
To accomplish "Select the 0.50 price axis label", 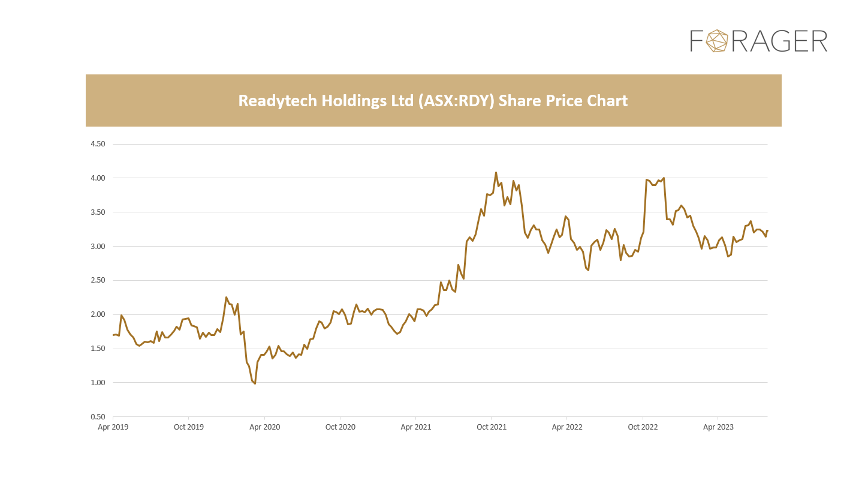I will tap(98, 417).
